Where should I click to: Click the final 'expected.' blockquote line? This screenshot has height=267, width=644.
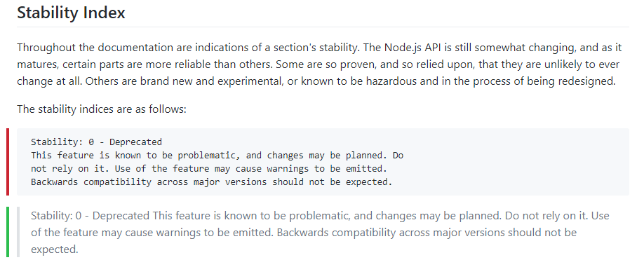54,249
